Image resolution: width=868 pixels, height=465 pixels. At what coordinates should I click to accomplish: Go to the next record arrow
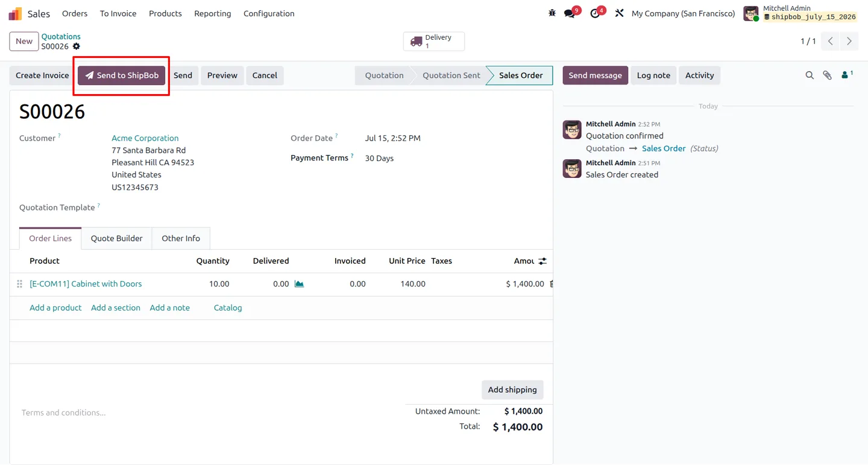tap(849, 41)
